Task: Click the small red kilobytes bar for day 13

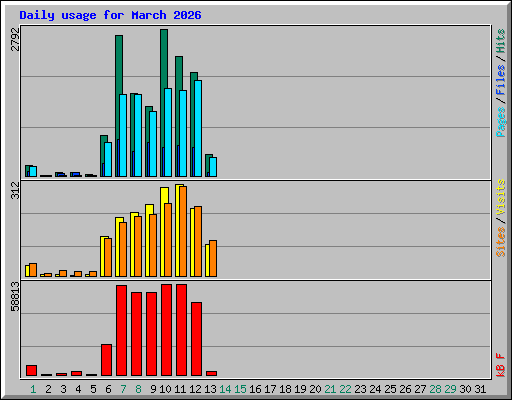Action: point(211,373)
